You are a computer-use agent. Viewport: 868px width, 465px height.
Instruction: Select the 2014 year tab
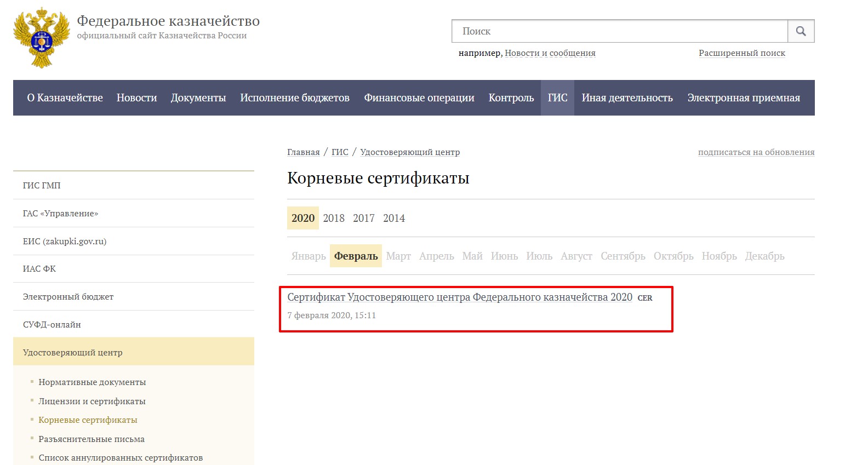[x=394, y=218]
